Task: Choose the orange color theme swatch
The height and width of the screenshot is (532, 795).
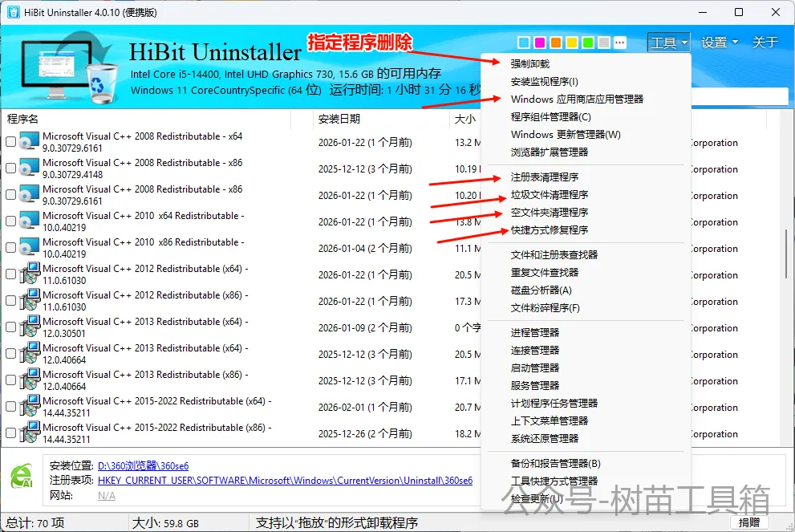Action: pos(556,43)
